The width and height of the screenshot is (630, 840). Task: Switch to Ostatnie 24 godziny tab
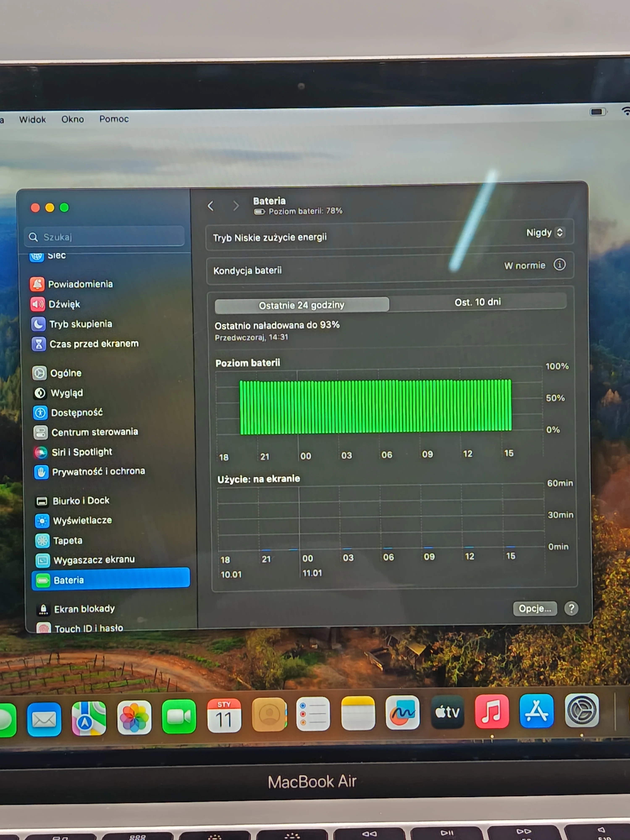pos(302,305)
